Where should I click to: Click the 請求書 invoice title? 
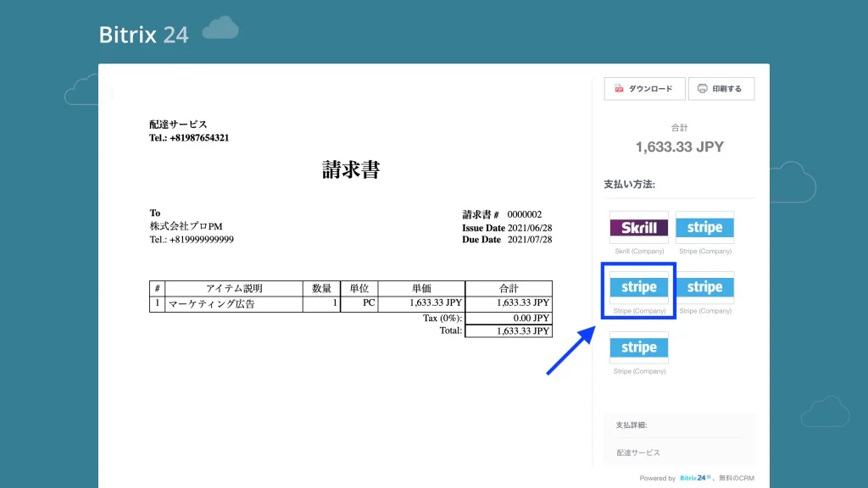point(351,169)
